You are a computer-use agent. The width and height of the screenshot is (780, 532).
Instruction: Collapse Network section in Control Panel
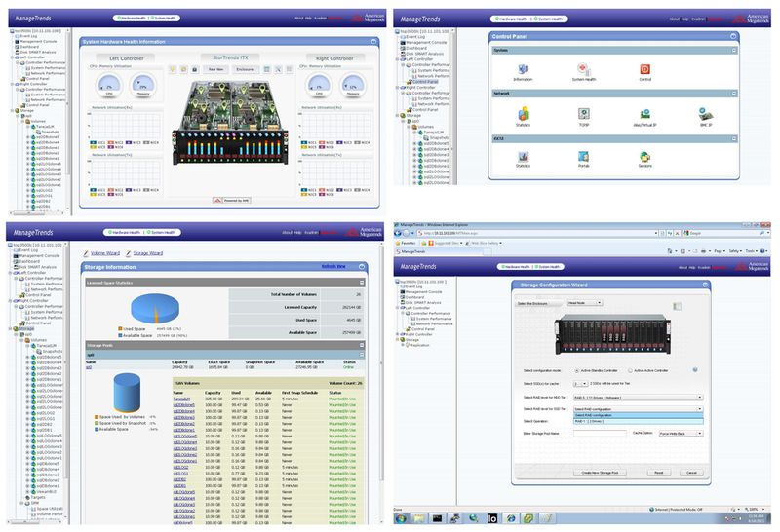coord(734,93)
